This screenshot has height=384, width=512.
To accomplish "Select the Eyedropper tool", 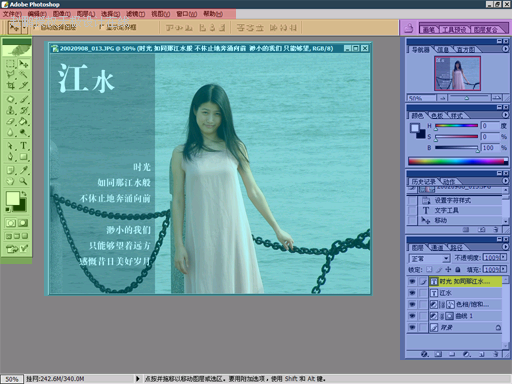I will coord(23,170).
